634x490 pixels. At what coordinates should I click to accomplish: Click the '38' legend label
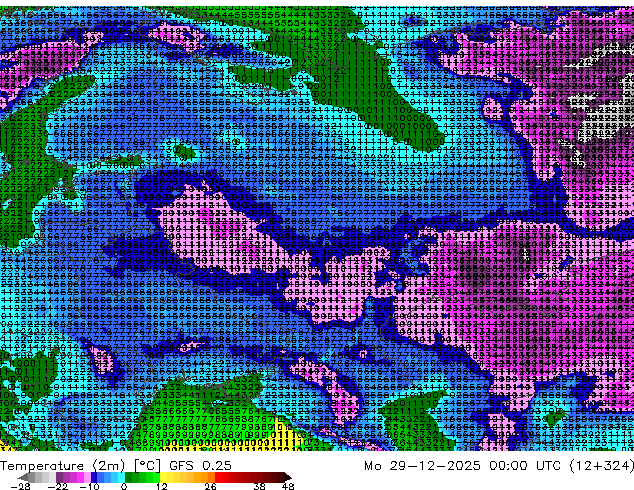[x=259, y=486]
